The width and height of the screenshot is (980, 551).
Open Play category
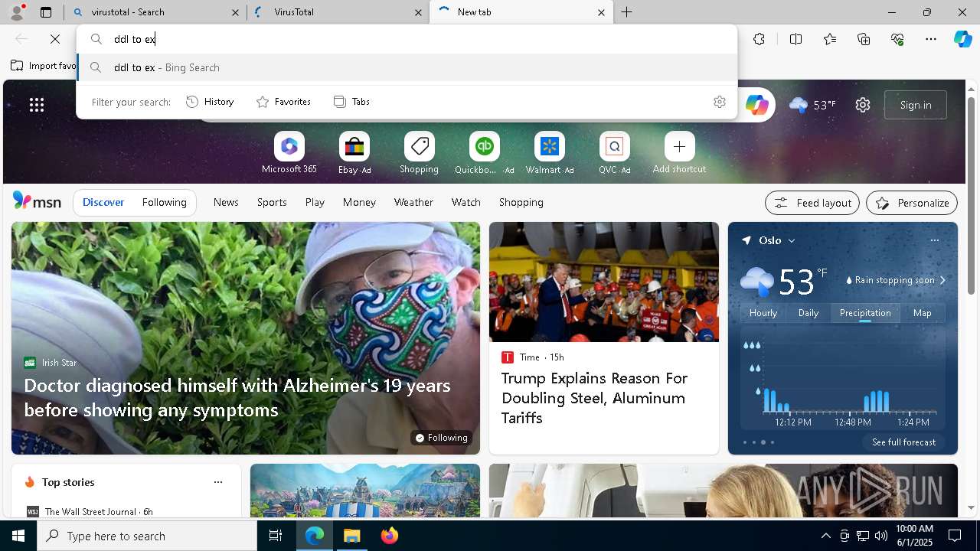pos(315,202)
